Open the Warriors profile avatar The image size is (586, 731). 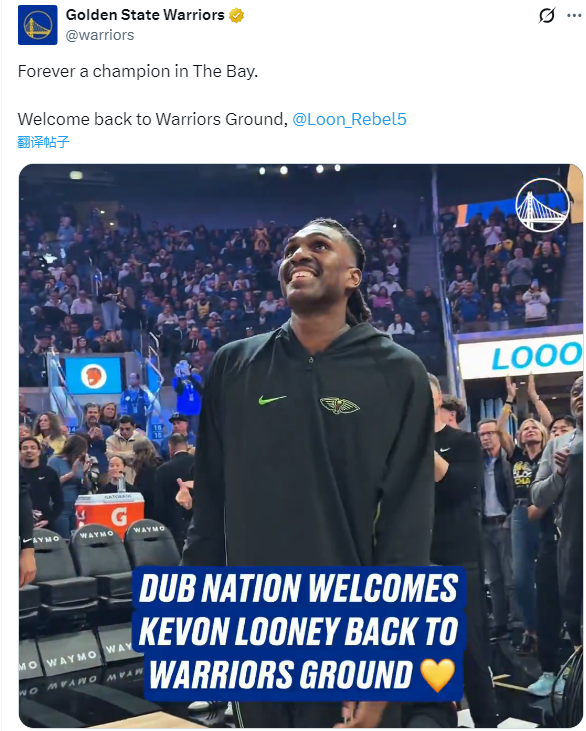click(38, 25)
